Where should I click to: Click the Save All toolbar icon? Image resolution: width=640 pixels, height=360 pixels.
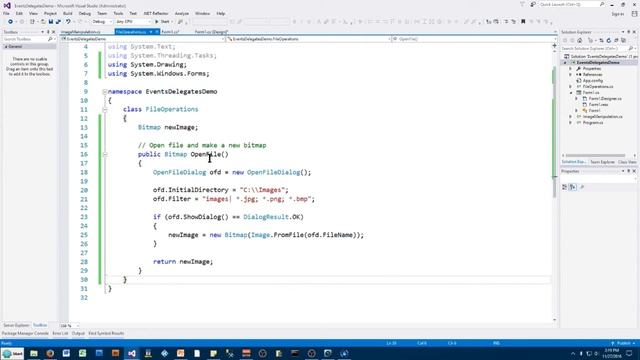[x=58, y=22]
